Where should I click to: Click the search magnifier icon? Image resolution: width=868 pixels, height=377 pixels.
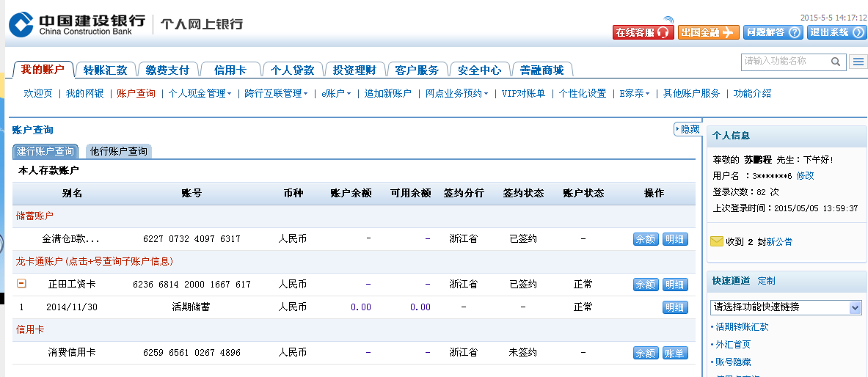835,62
